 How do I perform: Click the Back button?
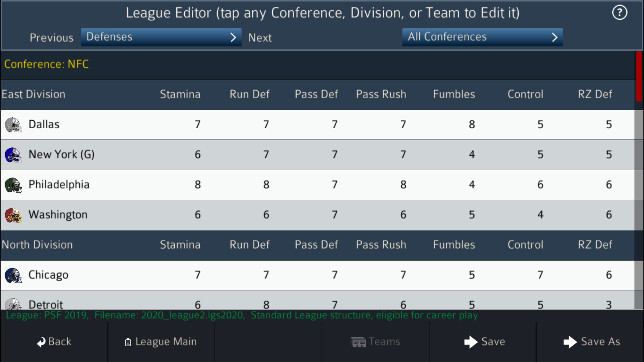pyautogui.click(x=54, y=341)
